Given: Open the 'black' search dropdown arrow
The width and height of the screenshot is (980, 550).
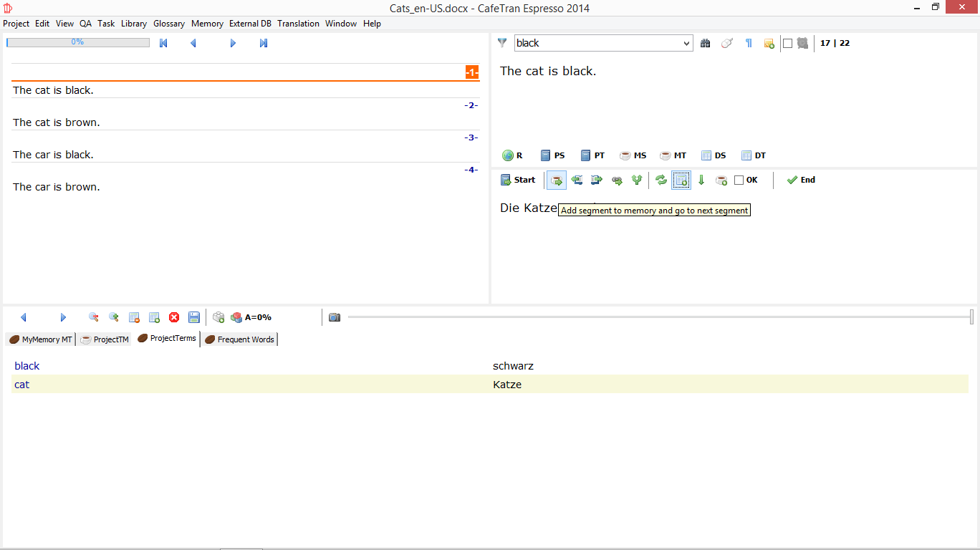Looking at the screenshot, I should pyautogui.click(x=686, y=43).
